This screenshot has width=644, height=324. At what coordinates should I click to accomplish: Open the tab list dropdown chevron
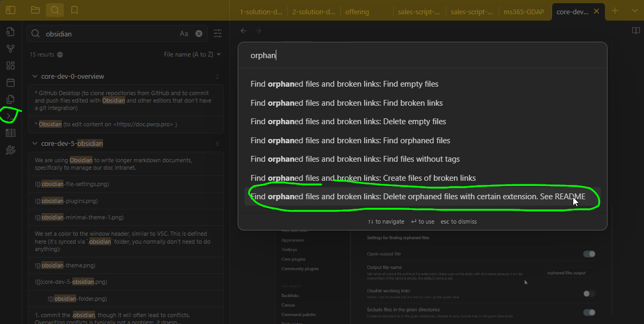coord(634,11)
